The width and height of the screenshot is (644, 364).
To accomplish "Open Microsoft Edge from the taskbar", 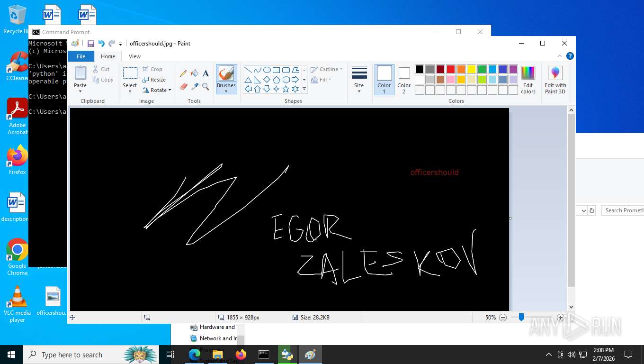I will click(x=195, y=355).
